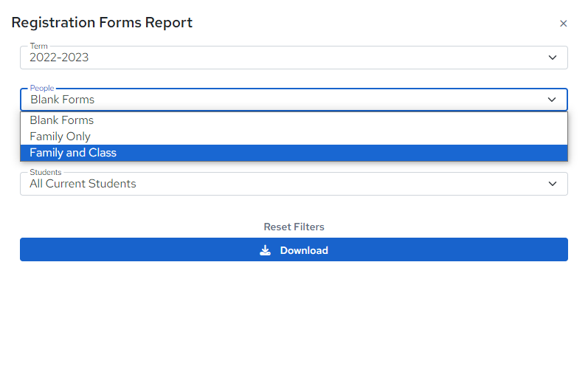Viewport: 588px width, 372px height.
Task: Click the People combo box showing Blank Forms
Action: [x=294, y=100]
